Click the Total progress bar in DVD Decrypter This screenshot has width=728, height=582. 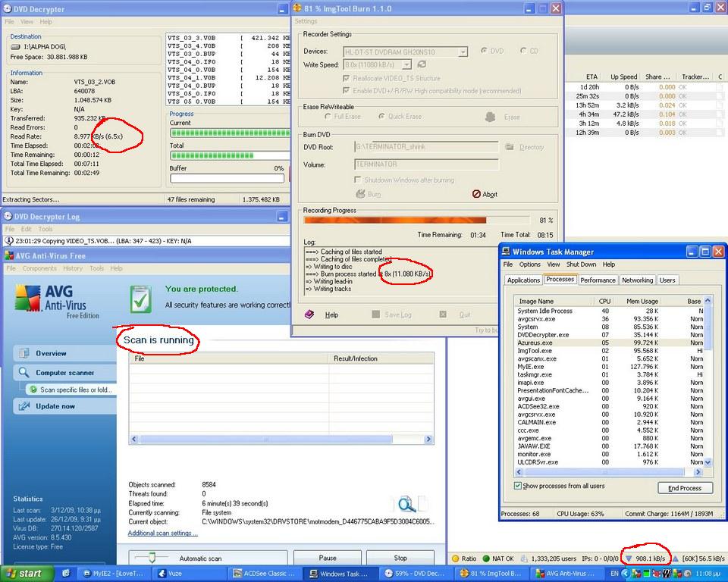231,155
